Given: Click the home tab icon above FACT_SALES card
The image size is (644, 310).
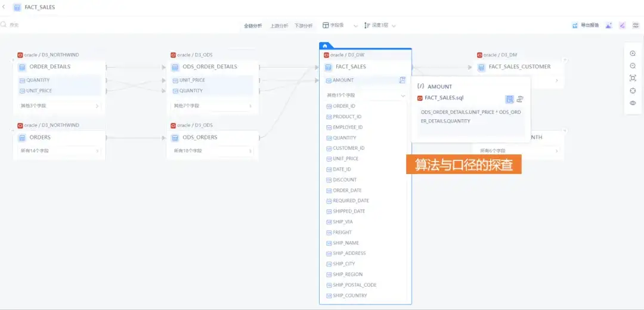Looking at the screenshot, I should point(325,45).
